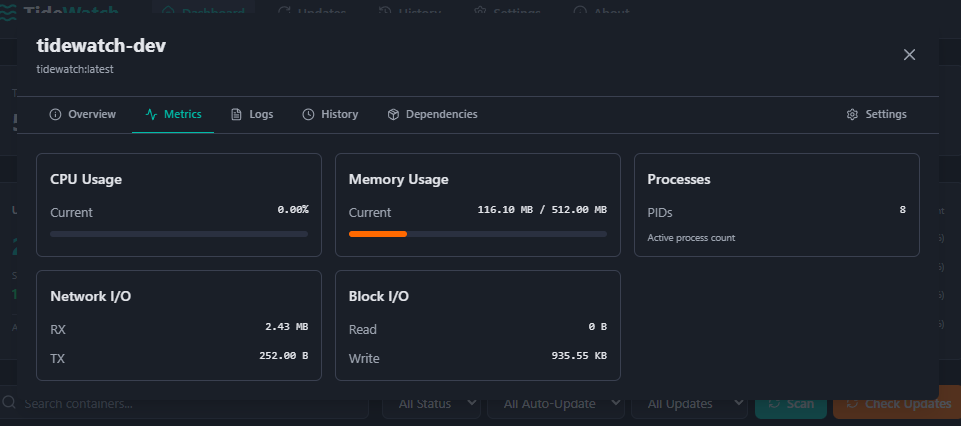
Task: Click the Memory Usage orange progress bar
Action: (x=378, y=234)
